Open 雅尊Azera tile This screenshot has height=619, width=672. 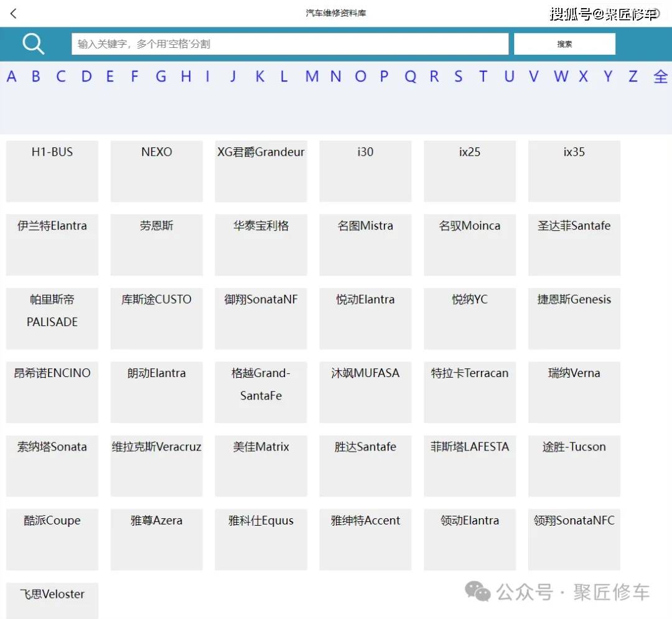[x=156, y=540]
